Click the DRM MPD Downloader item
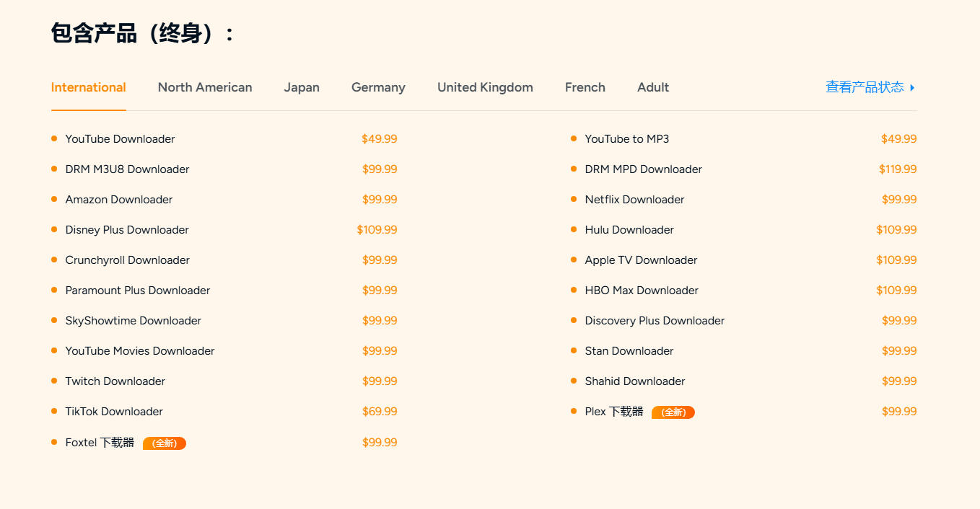Screen dimensions: 980x509 tap(644, 169)
